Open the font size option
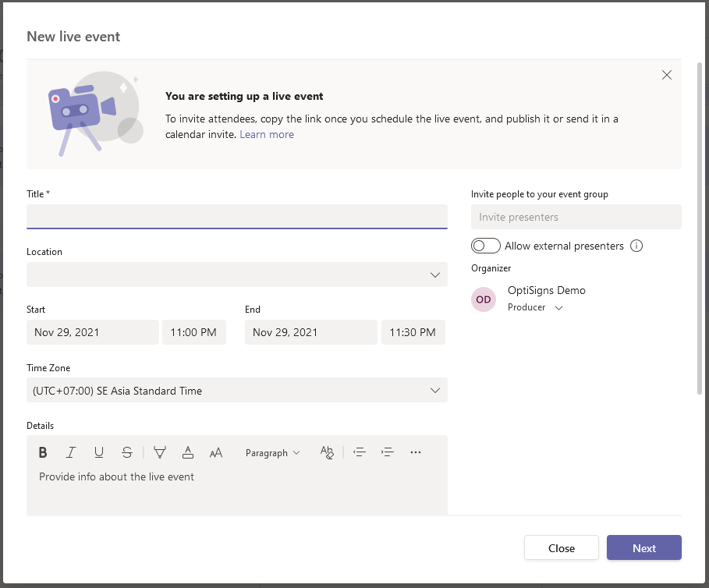The width and height of the screenshot is (709, 588). tap(216, 452)
